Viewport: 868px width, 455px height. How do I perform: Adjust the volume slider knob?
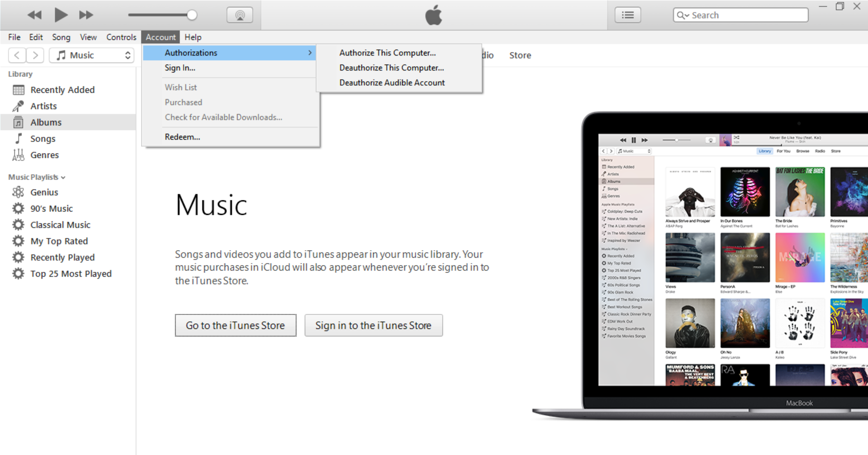coord(192,15)
